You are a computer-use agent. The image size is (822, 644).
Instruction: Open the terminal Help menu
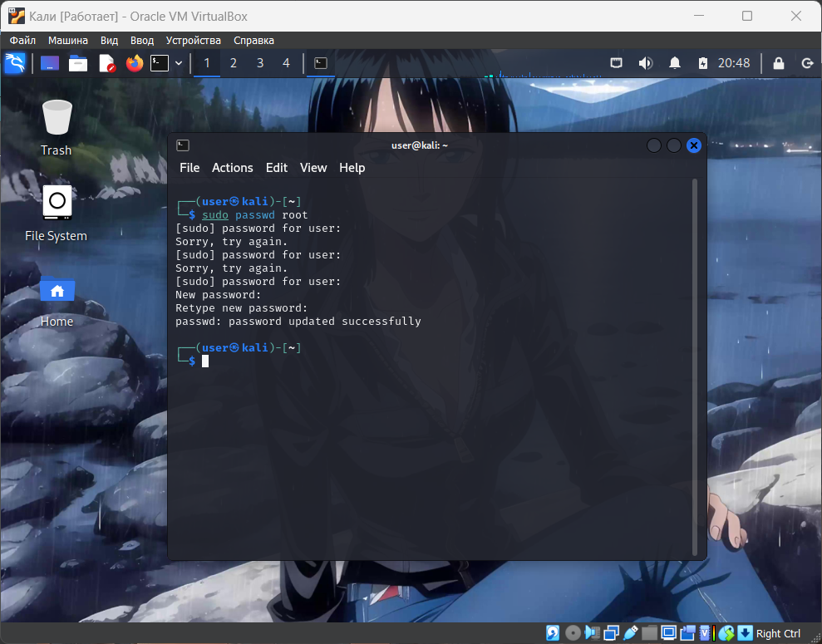(x=352, y=168)
